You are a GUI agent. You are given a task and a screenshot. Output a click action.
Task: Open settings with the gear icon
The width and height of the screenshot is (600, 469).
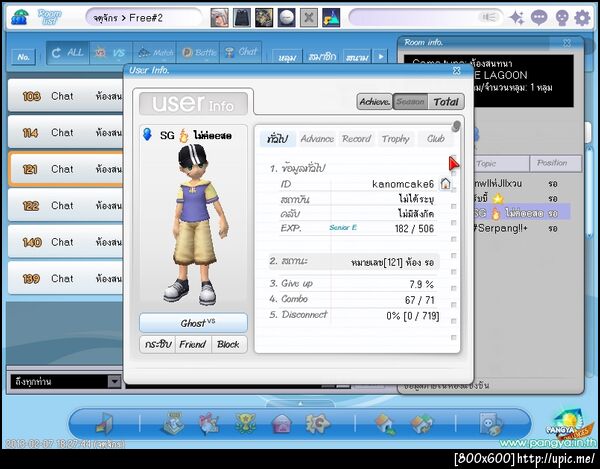(x=582, y=18)
